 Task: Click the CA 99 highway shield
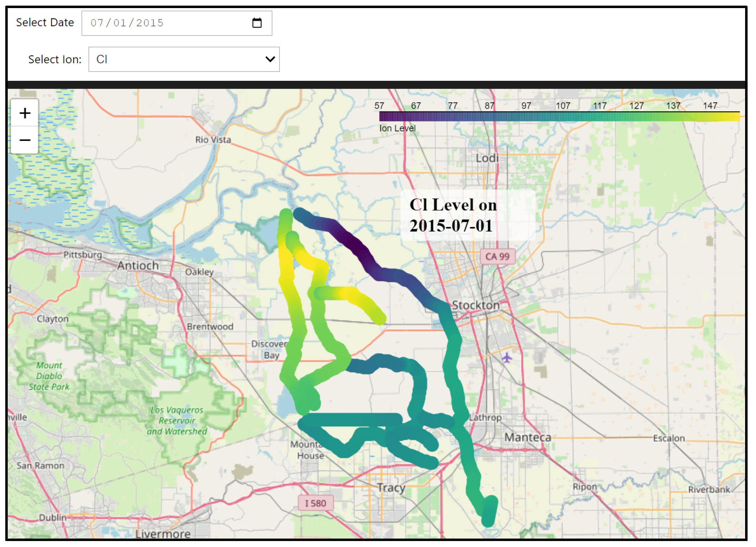497,256
